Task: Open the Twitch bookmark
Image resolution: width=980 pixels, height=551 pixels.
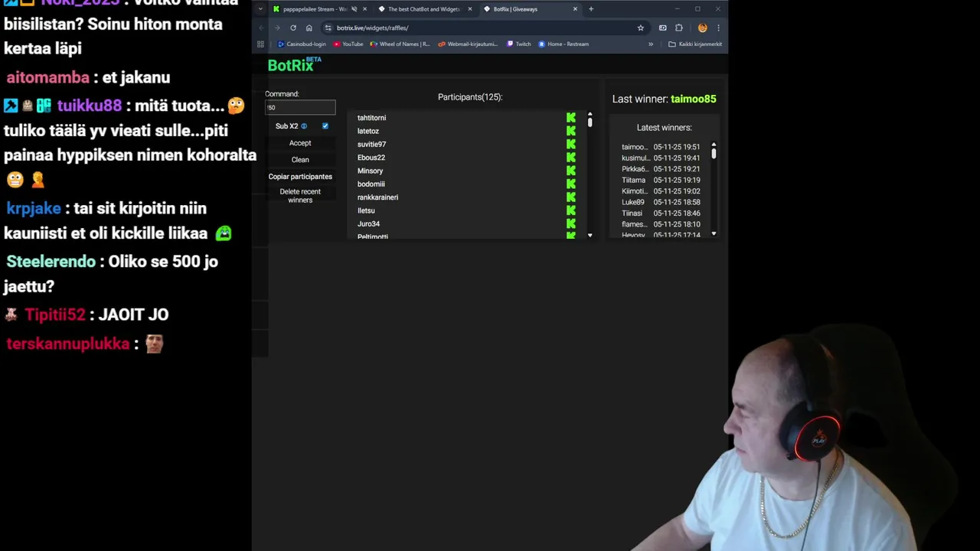Action: (519, 44)
